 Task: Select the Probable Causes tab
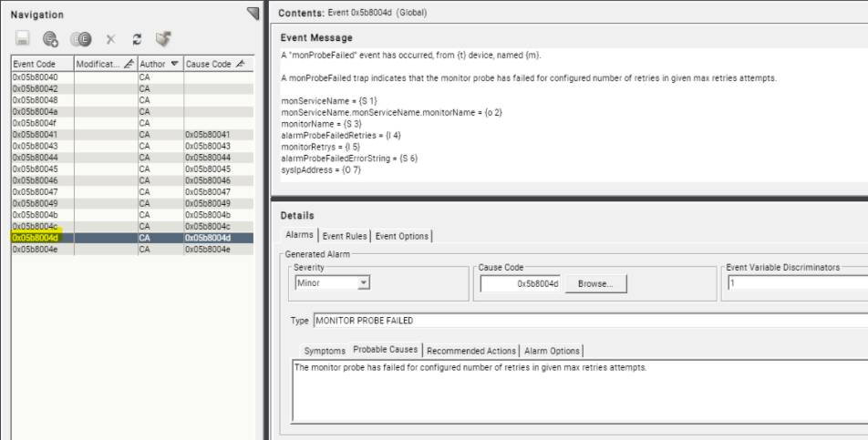pyautogui.click(x=386, y=350)
